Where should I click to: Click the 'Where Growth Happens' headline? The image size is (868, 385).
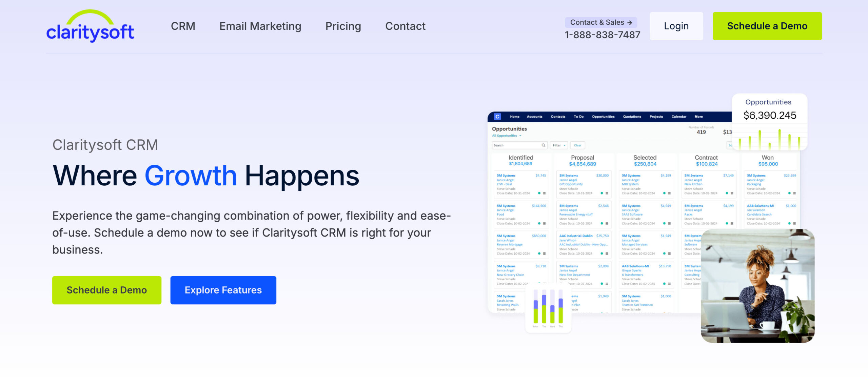pyautogui.click(x=206, y=176)
